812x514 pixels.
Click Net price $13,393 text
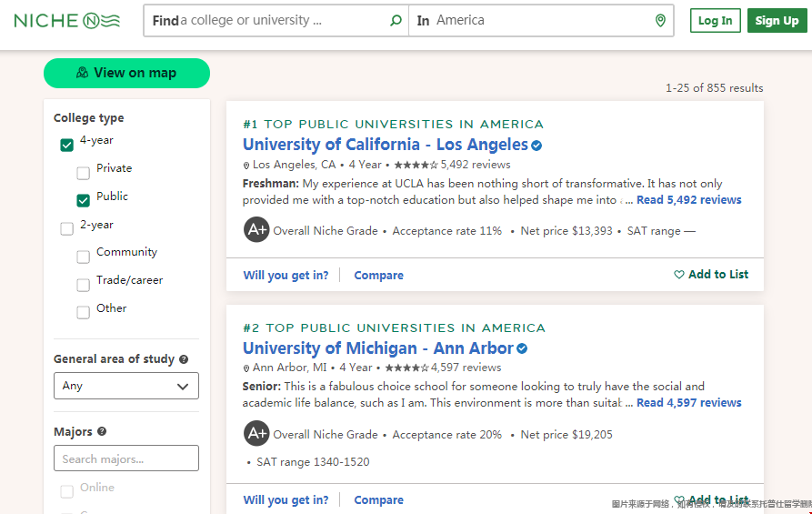pyautogui.click(x=566, y=231)
